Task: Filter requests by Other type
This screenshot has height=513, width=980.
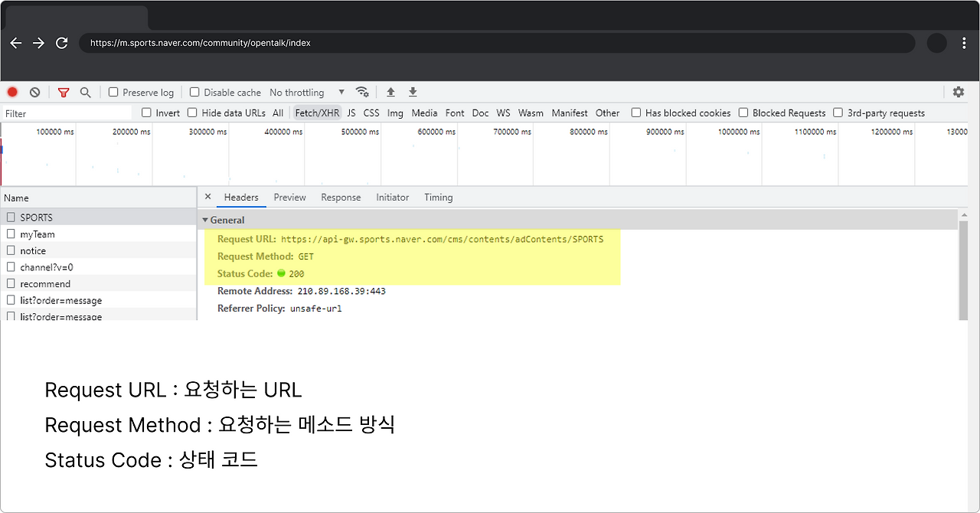Action: point(607,113)
